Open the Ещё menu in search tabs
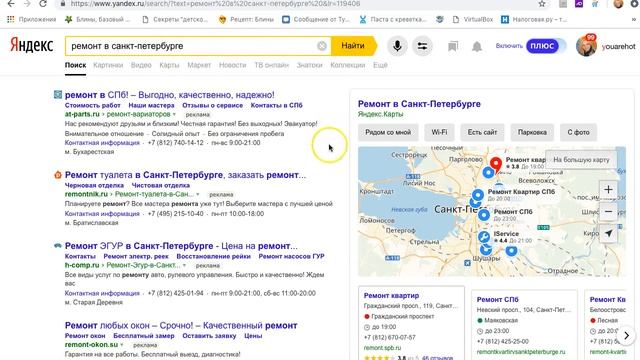The width and height of the screenshot is (640, 360). click(x=380, y=65)
